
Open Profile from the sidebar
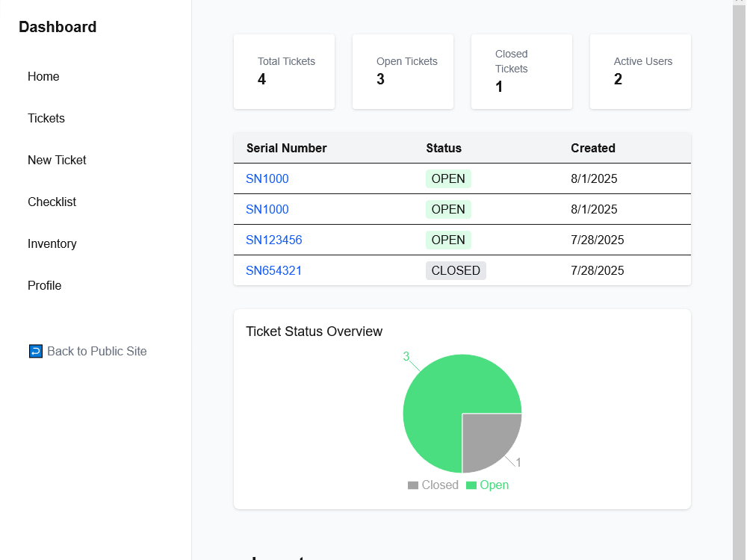coord(44,286)
